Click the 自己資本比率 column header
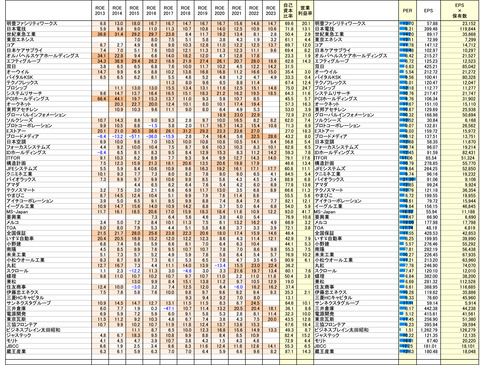480x365 pixels. tap(288, 10)
